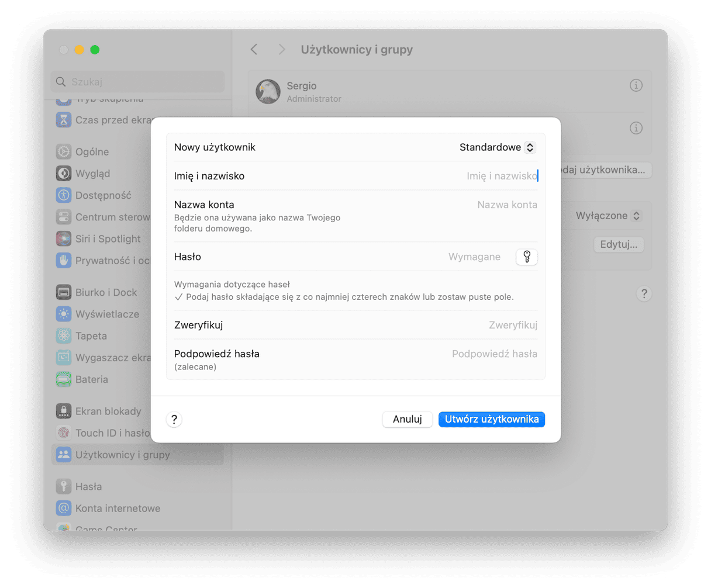Click the Touch ID fingerprint icon

click(x=64, y=433)
